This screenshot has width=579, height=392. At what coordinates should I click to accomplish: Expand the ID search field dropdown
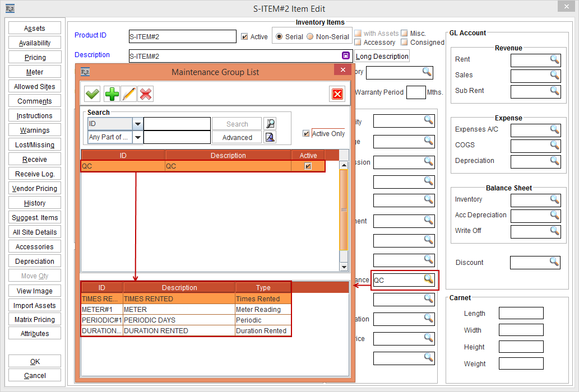click(x=137, y=124)
